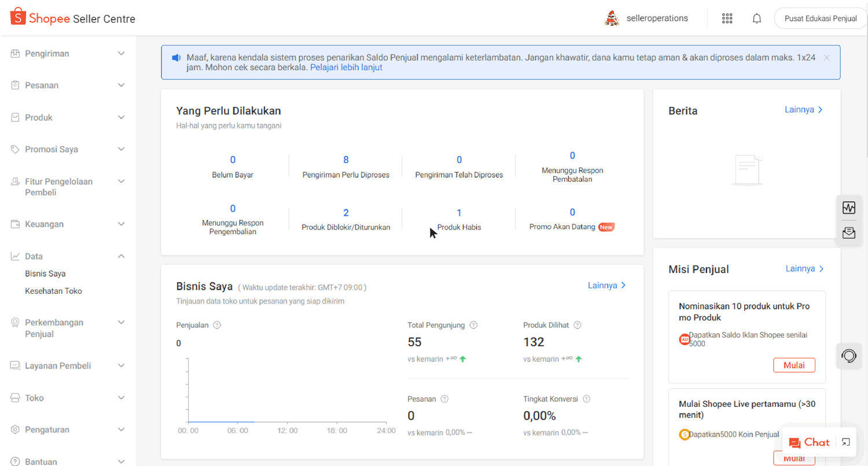868x466 pixels.
Task: Open Lainnya next to Berita
Action: (x=803, y=109)
